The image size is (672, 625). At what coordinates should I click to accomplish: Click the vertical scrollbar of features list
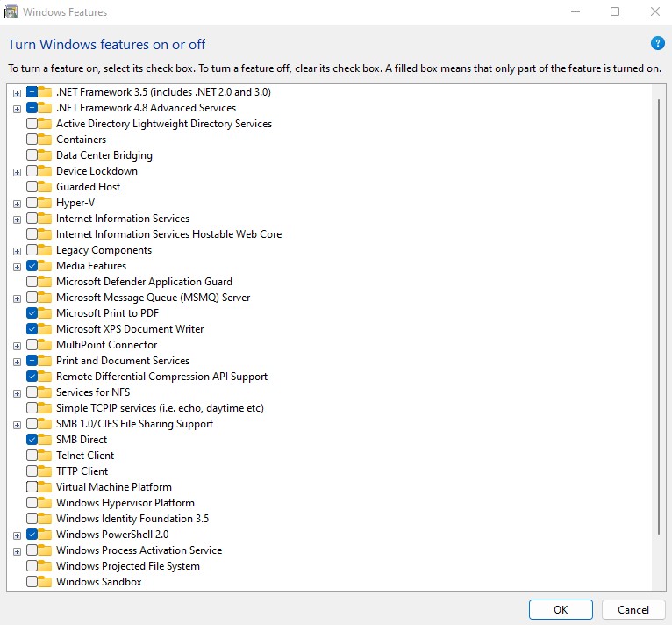pos(659,316)
